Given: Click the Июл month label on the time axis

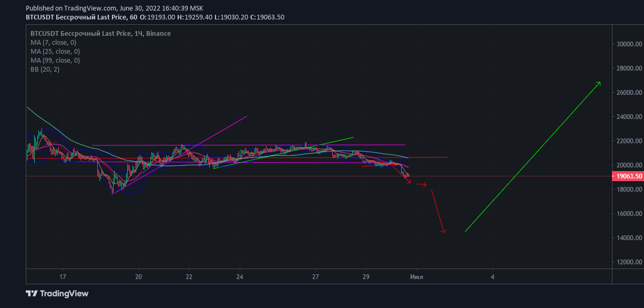Looking at the screenshot, I should pos(417,276).
